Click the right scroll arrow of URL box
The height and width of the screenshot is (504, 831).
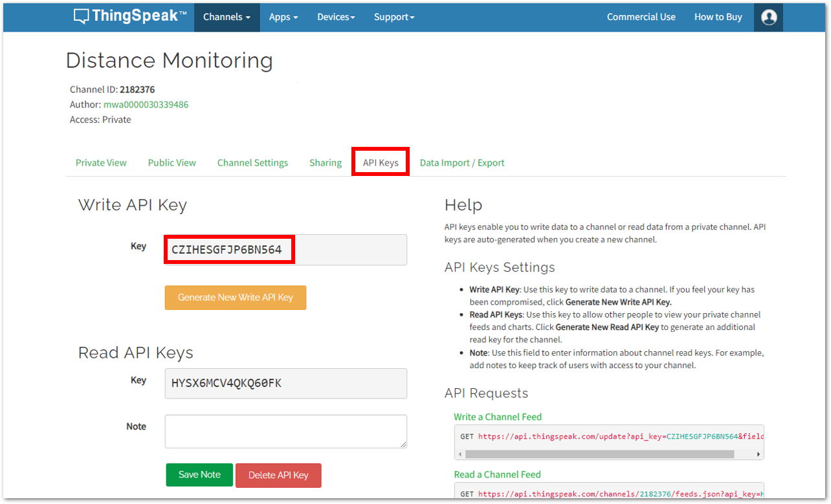[759, 454]
